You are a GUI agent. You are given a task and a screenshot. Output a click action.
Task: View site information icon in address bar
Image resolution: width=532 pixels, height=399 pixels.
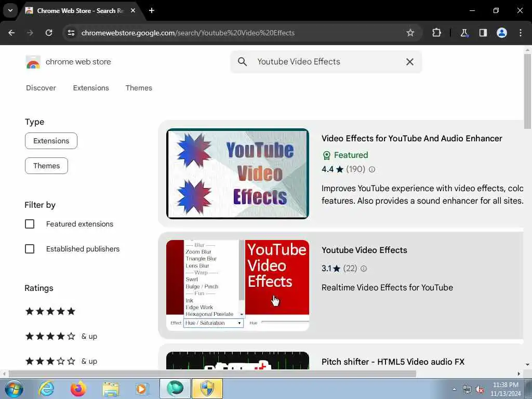(x=71, y=33)
